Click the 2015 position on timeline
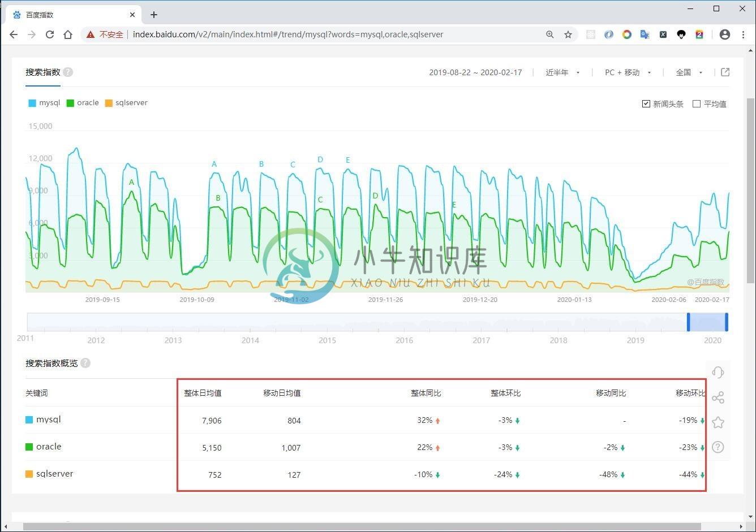The image size is (756, 532). (x=327, y=340)
